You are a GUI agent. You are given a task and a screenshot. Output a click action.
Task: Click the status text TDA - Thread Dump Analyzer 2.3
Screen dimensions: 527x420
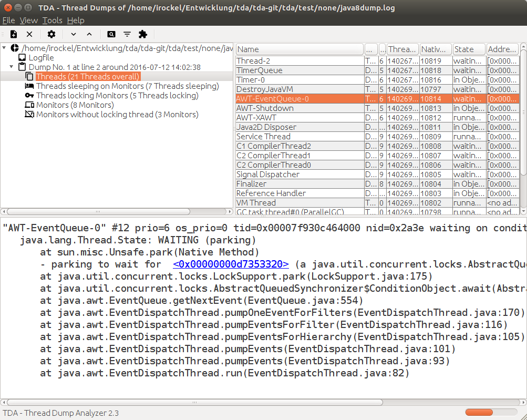[x=61, y=413]
